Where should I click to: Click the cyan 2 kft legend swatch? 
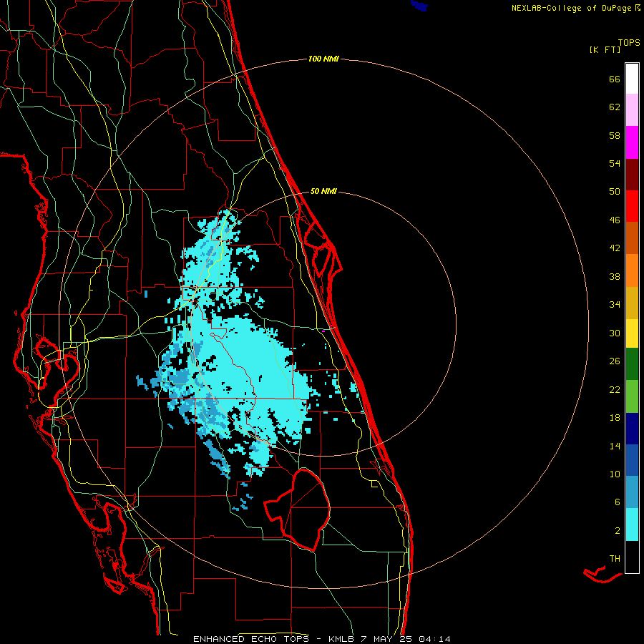632,525
